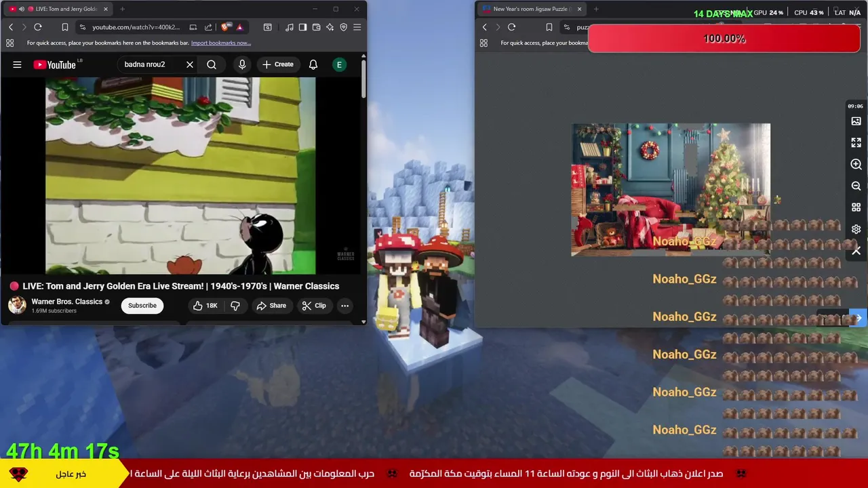Image resolution: width=868 pixels, height=488 pixels.
Task: Go back in the puzzle browser window
Action: click(484, 27)
